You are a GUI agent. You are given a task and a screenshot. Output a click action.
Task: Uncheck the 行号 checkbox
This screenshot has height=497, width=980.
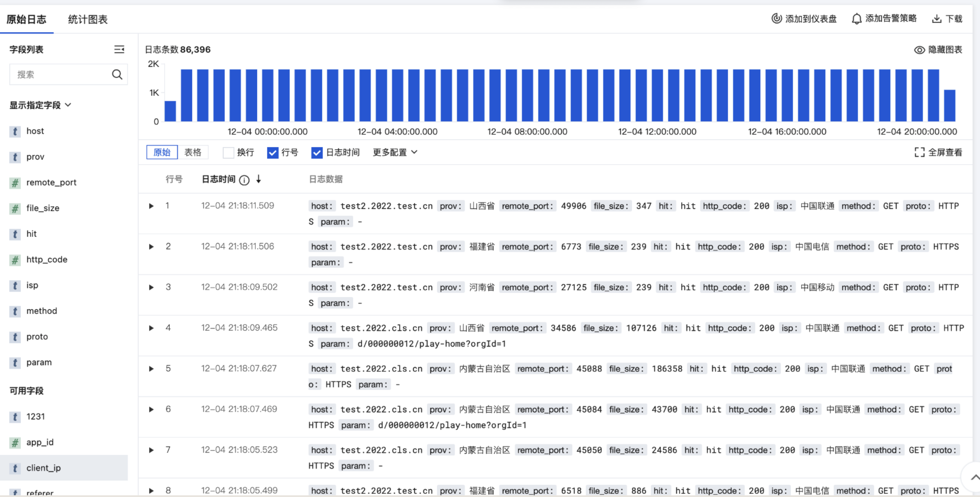273,152
